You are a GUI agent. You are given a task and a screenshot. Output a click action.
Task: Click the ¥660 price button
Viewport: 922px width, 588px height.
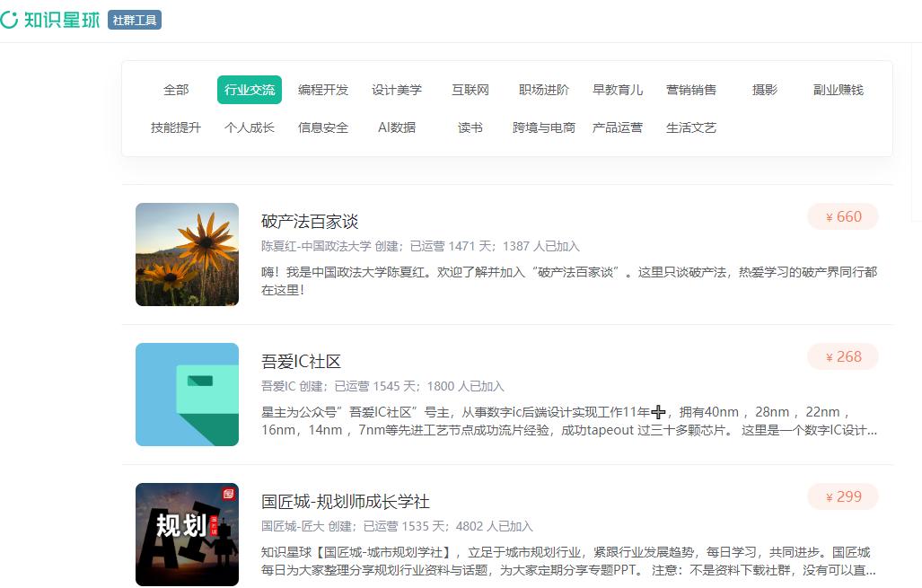coord(842,216)
